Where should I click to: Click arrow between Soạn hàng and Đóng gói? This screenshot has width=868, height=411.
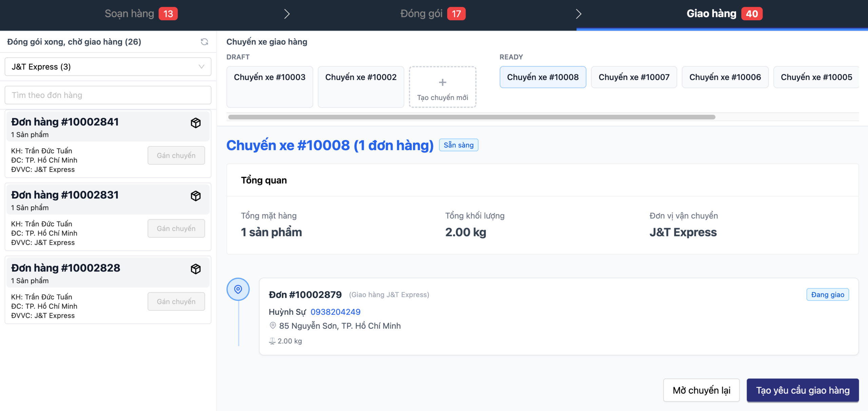(x=287, y=14)
